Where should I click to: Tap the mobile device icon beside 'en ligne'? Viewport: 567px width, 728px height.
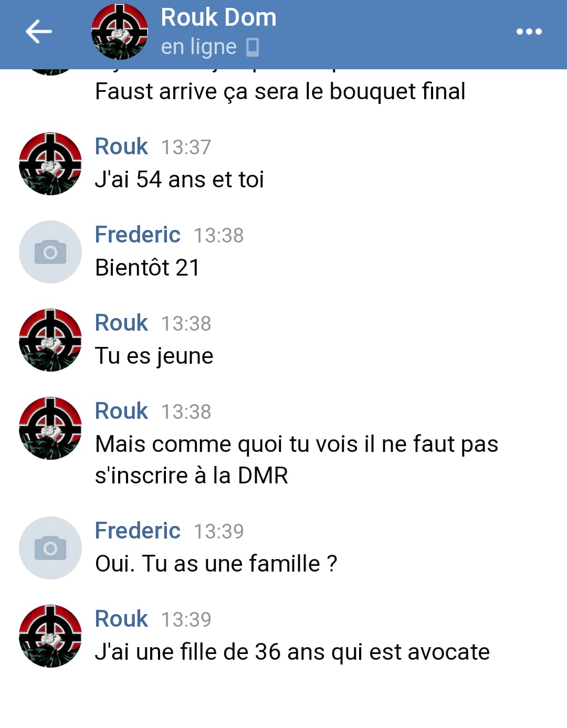pyautogui.click(x=253, y=47)
